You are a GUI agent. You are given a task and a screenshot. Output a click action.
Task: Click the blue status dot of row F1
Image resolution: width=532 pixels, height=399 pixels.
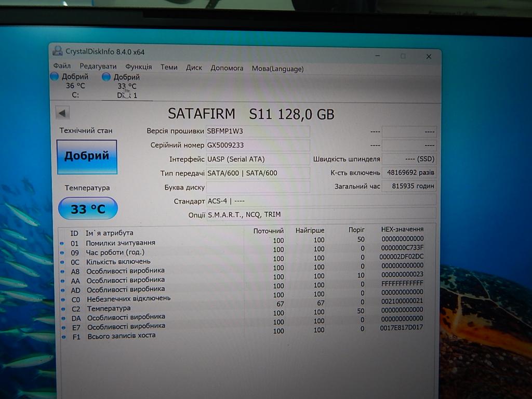(63, 337)
